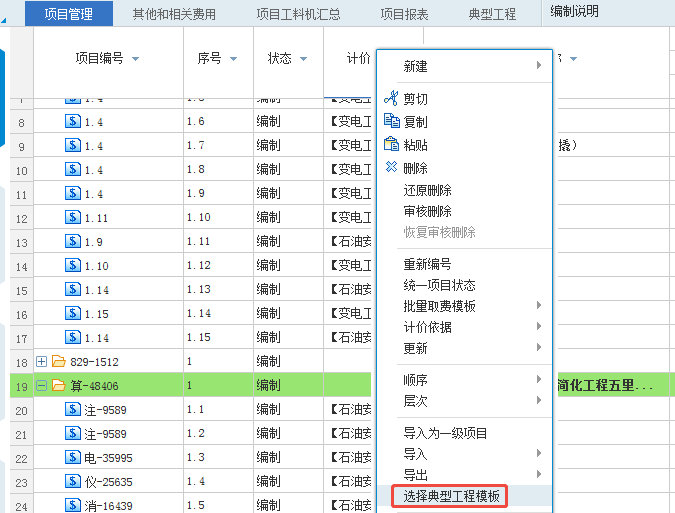The height and width of the screenshot is (513, 675).
Task: Click the cut scissors icon
Action: click(391, 98)
